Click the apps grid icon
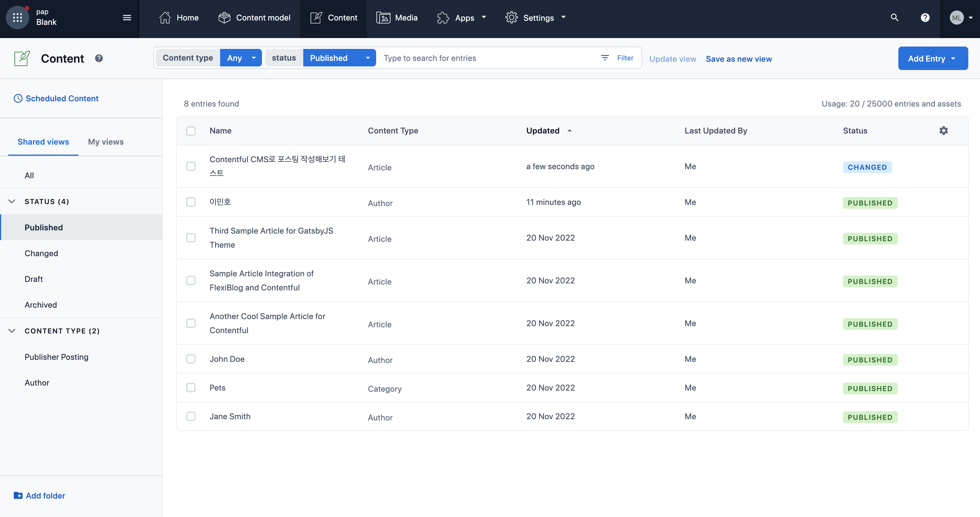 (x=18, y=18)
